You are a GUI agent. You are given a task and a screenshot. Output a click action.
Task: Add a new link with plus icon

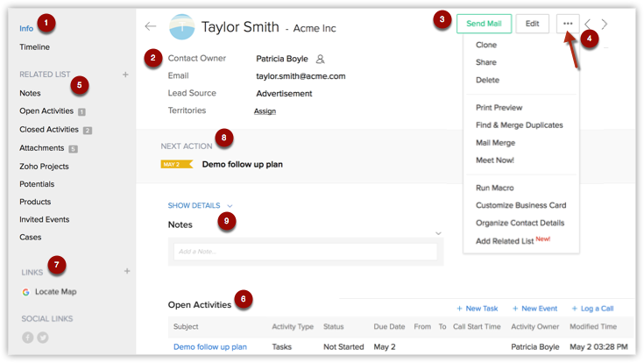[x=126, y=272]
